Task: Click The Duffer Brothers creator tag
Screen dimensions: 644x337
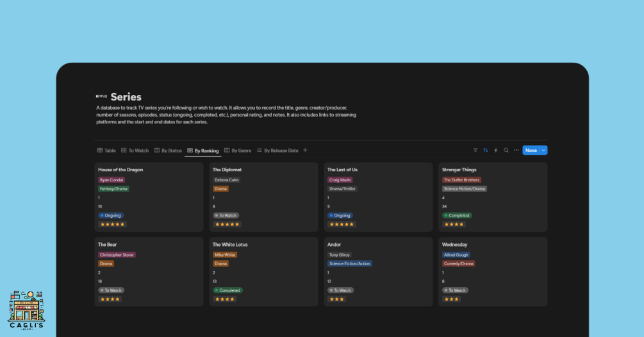Action: click(461, 180)
